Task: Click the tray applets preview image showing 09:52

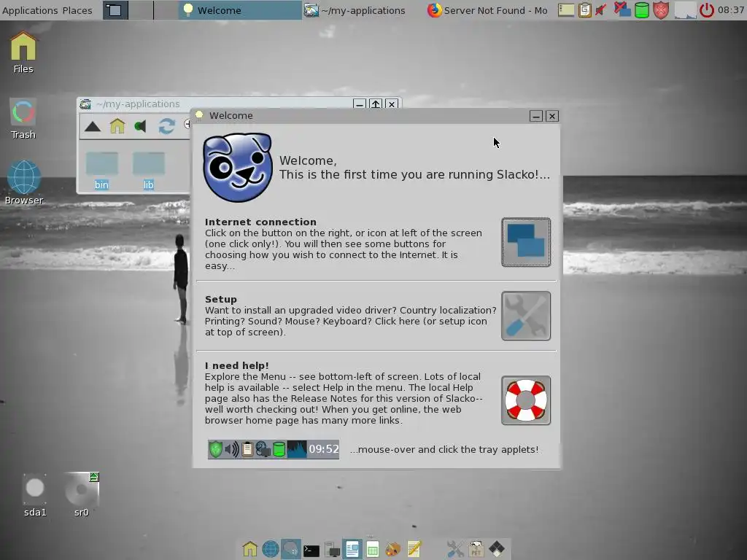Action: 274,449
